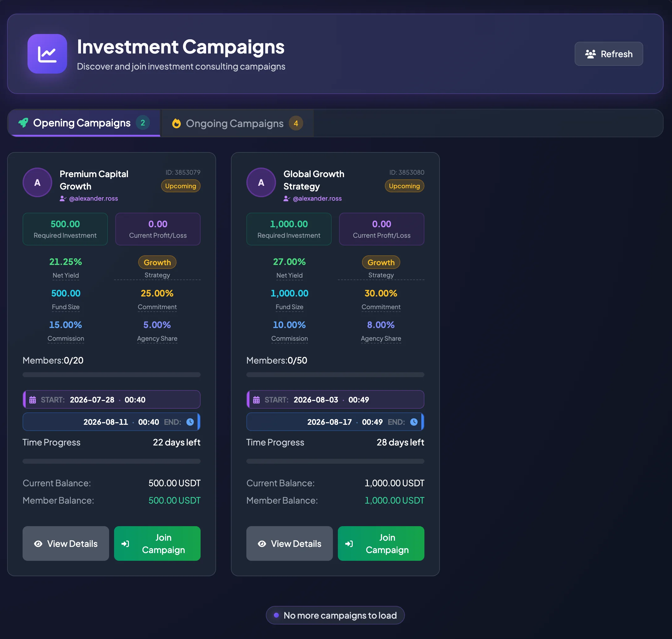Click Current Profit/Loss box on Global Growth

pos(382,229)
